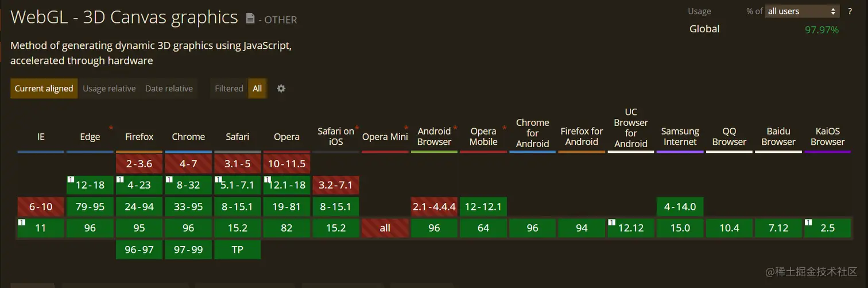
Task: Click the Opera column header
Action: (286, 137)
